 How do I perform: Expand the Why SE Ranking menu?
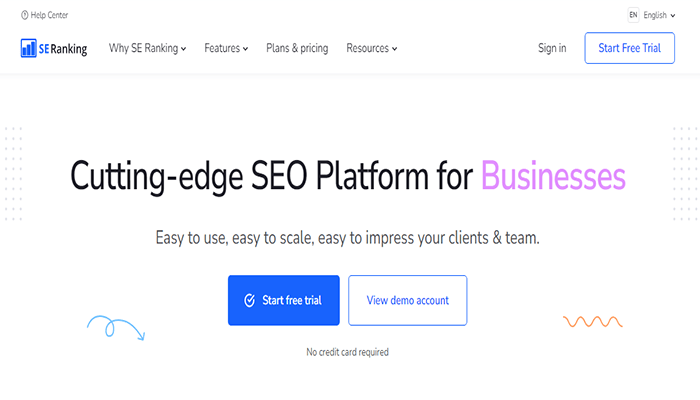(x=147, y=48)
